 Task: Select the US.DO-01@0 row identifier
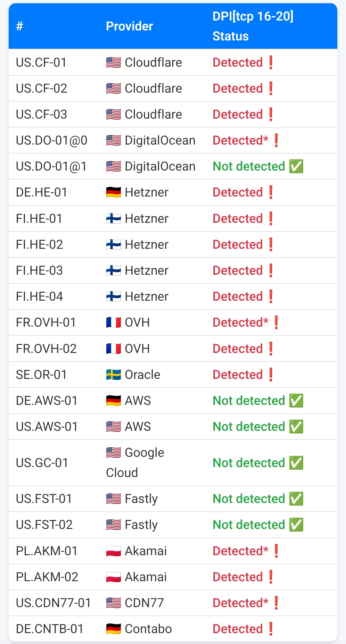(x=52, y=140)
